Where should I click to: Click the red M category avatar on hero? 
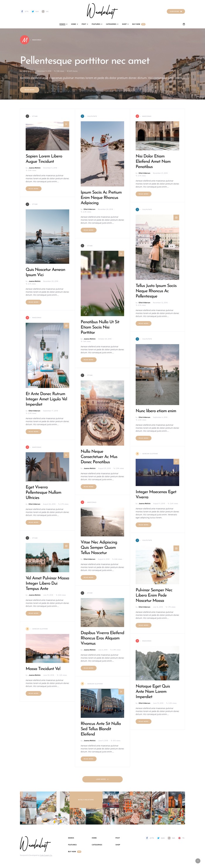(24, 40)
